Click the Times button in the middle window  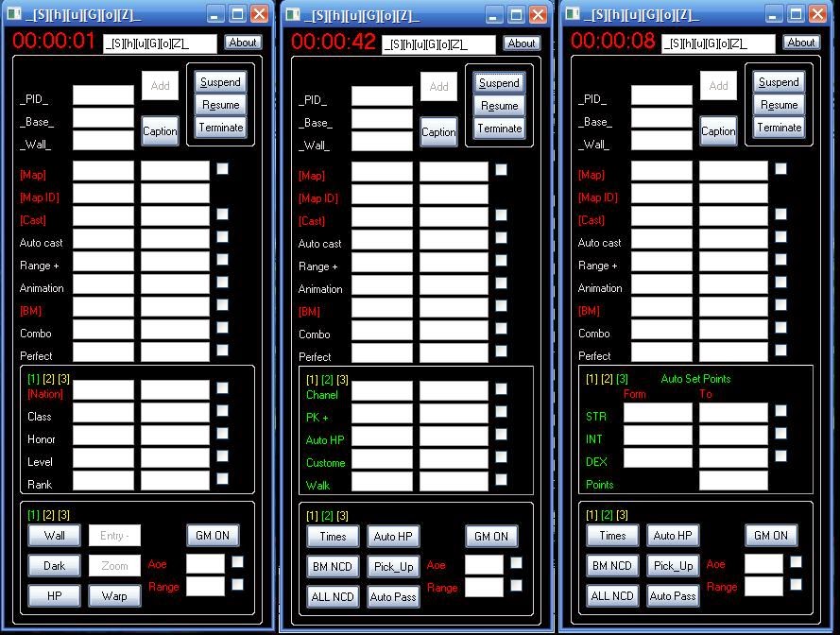pos(333,535)
